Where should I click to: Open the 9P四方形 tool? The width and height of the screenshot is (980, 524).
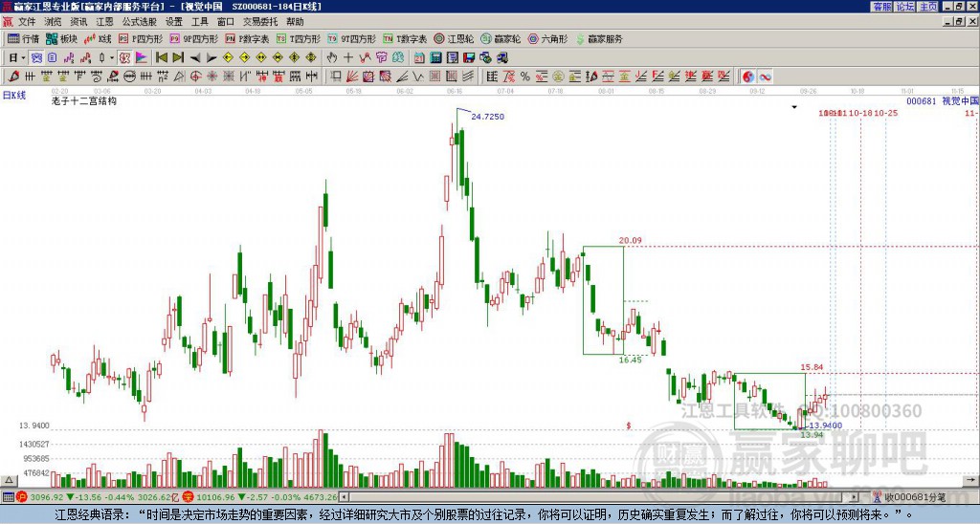coord(193,38)
